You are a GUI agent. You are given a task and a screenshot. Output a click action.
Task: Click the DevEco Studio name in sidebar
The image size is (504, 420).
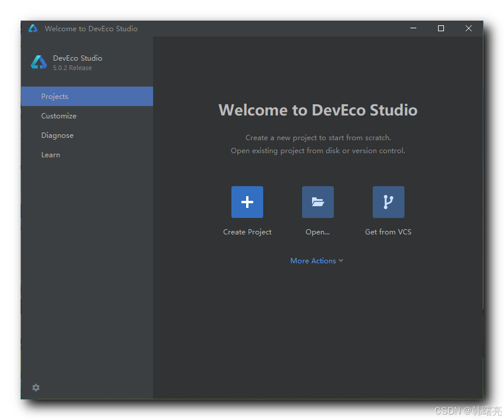pos(78,58)
